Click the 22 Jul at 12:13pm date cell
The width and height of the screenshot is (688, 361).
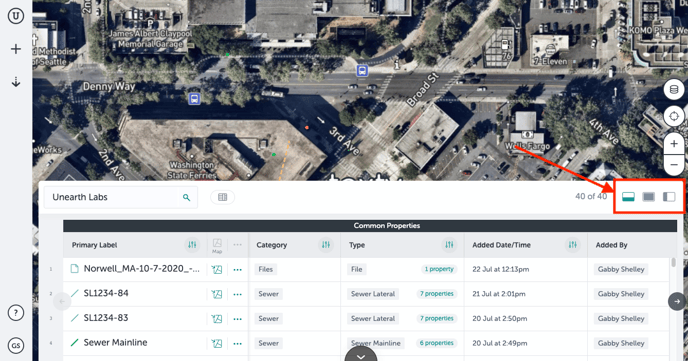[501, 269]
